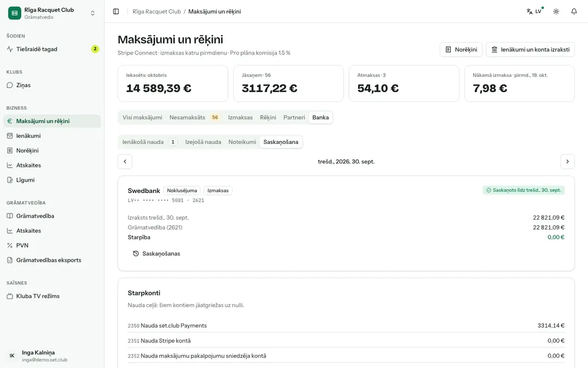This screenshot has height=368, width=588.
Task: Open PVN percent item in sidebar
Action: tap(52, 245)
